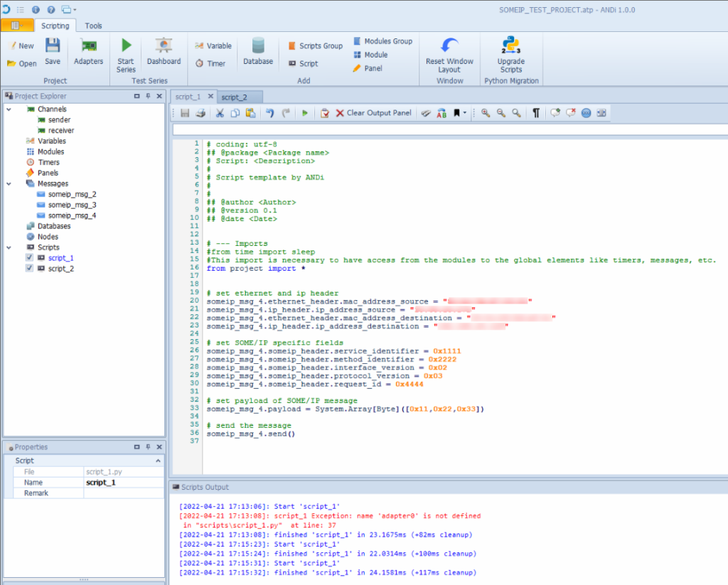728x585 pixels.
Task: Toggle pin on the Project Explorer panel
Action: tap(148, 96)
